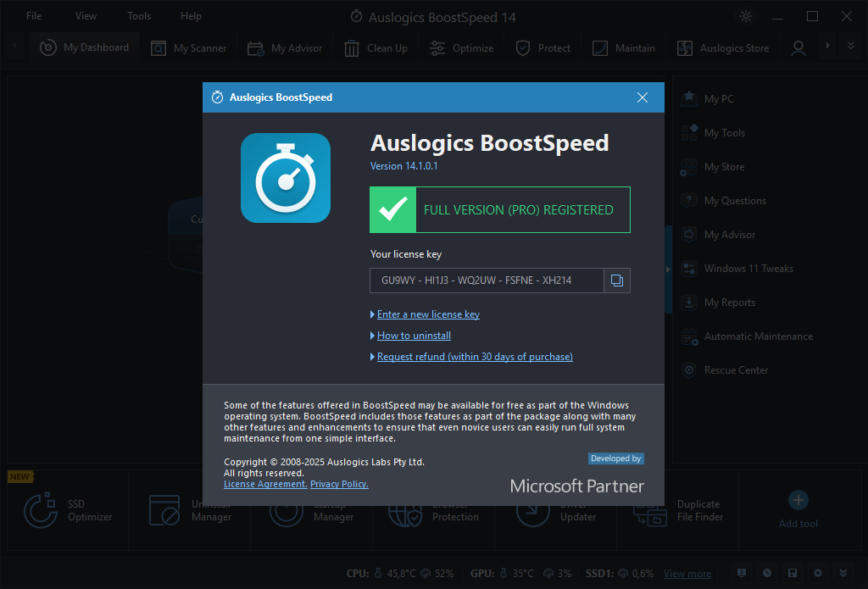
Task: Click the SSD1 usage 0,6% reading
Action: (x=643, y=574)
